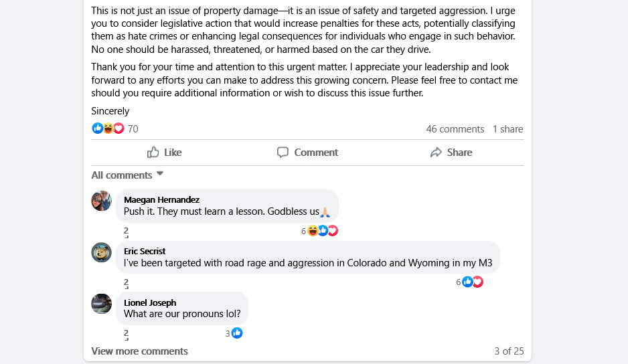Share the post using the arrow button
628x364 pixels.
click(x=451, y=153)
